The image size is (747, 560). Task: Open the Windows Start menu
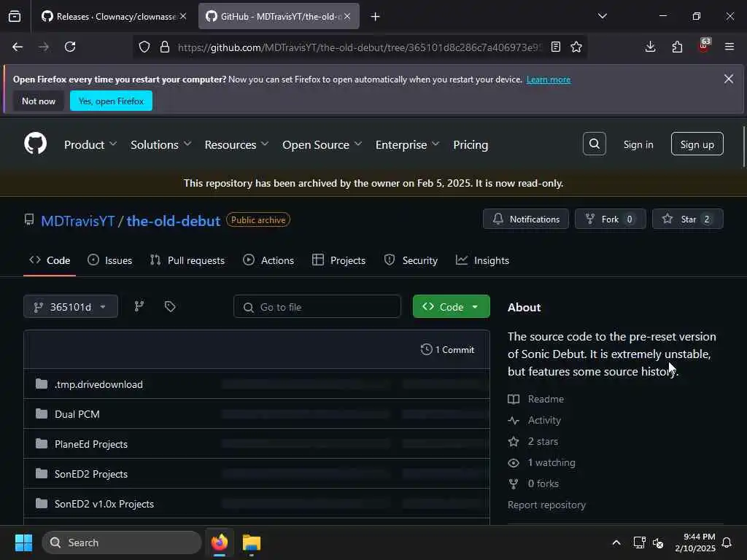(x=23, y=542)
